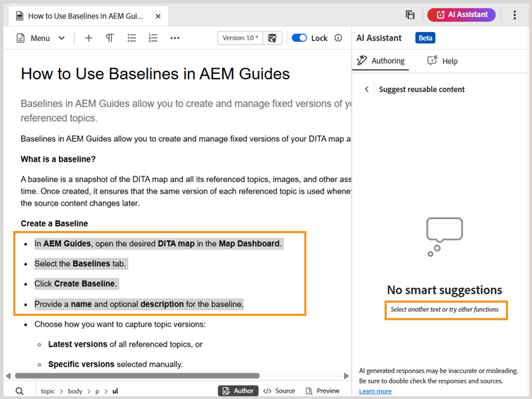Image resolution: width=532 pixels, height=399 pixels.
Task: Switch to the Help tab
Action: [443, 61]
